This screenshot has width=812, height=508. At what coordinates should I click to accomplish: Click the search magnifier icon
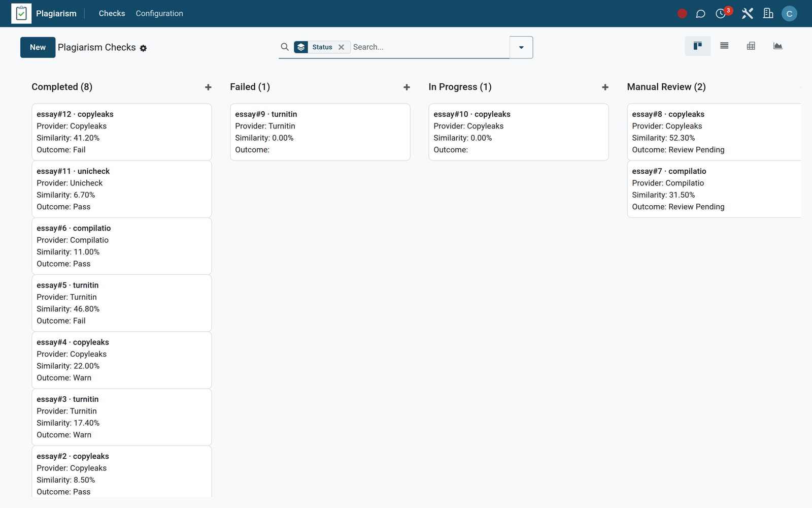pyautogui.click(x=285, y=47)
